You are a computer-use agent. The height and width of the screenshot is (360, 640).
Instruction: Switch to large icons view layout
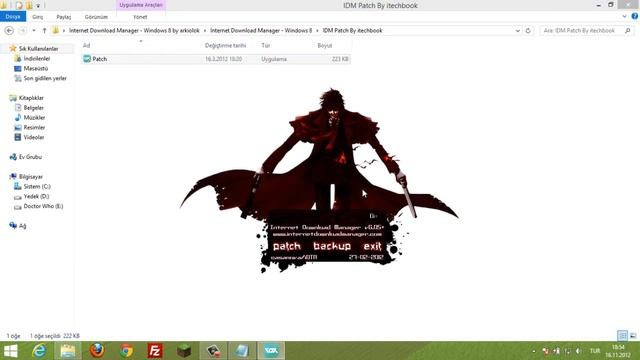coord(633,336)
